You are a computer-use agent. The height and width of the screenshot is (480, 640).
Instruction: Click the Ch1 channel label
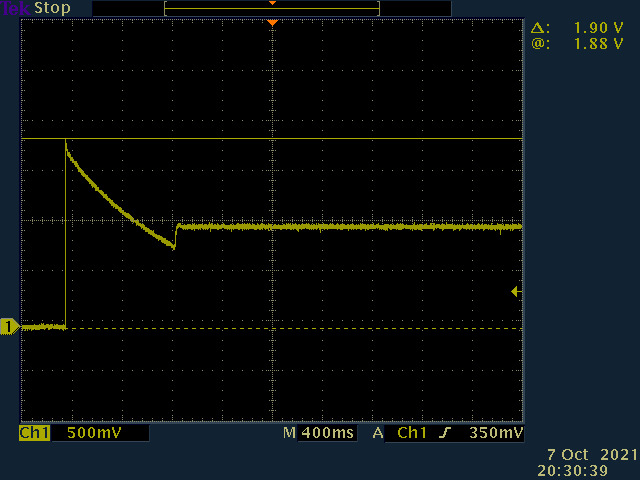click(x=34, y=433)
